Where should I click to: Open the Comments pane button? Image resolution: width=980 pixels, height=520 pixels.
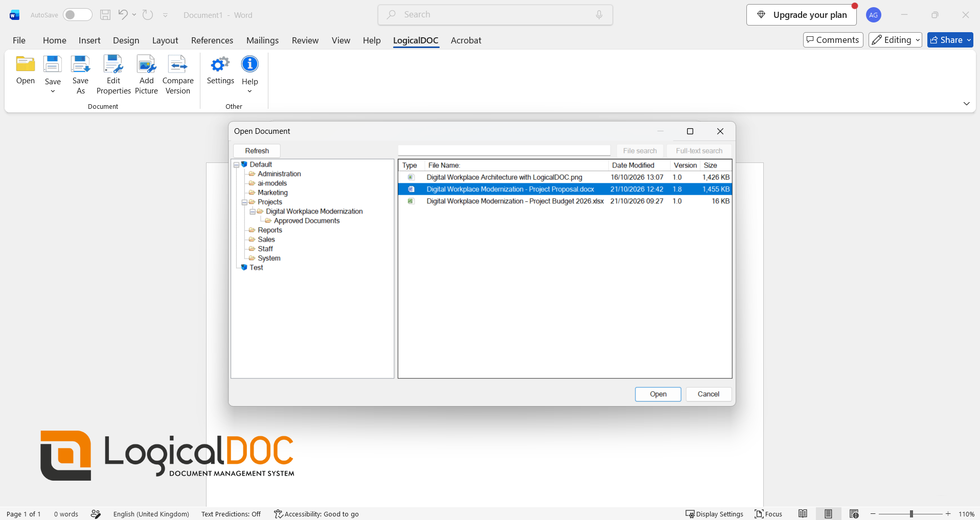[x=833, y=40]
